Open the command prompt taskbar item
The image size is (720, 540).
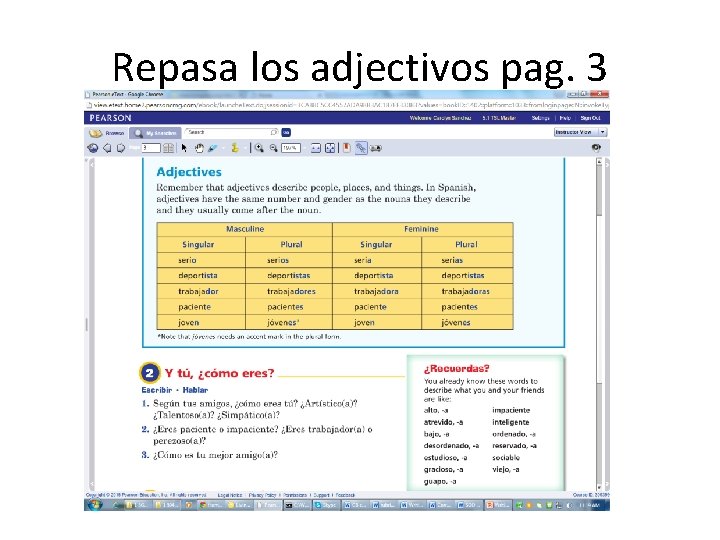[296, 505]
